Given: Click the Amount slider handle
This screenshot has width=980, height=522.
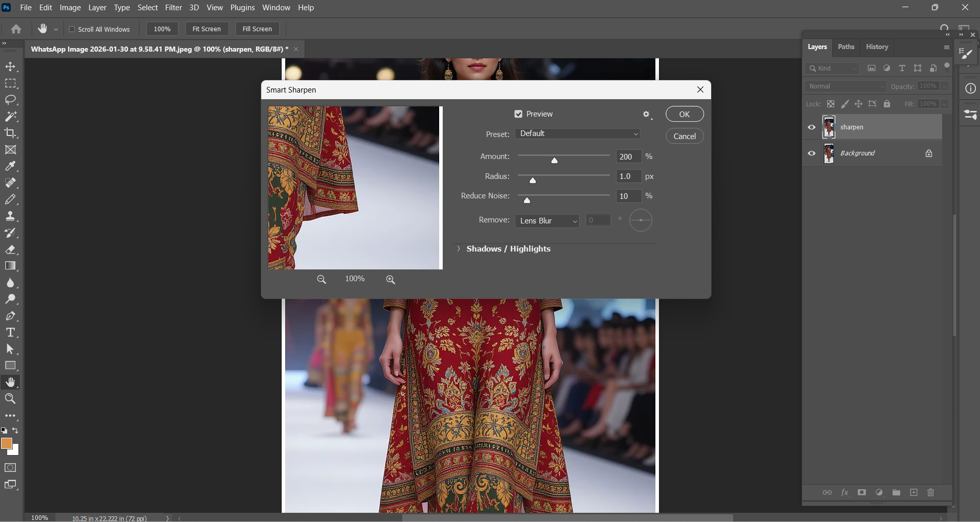Looking at the screenshot, I should click(x=554, y=161).
